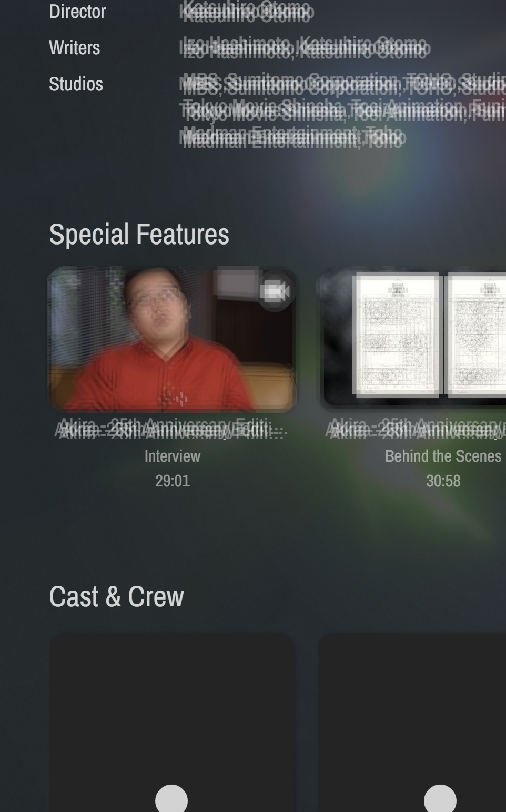This screenshot has height=812, width=506.
Task: Click the 29:01 duration text
Action: pyautogui.click(x=173, y=481)
